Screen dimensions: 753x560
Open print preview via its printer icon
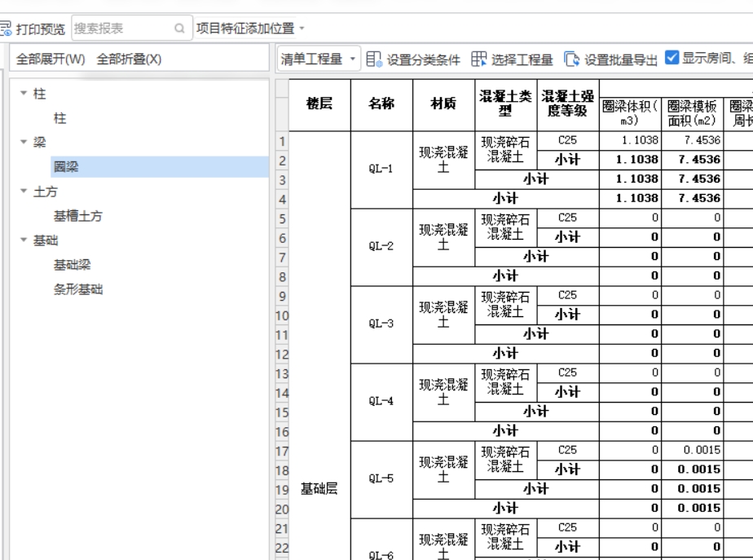5,29
